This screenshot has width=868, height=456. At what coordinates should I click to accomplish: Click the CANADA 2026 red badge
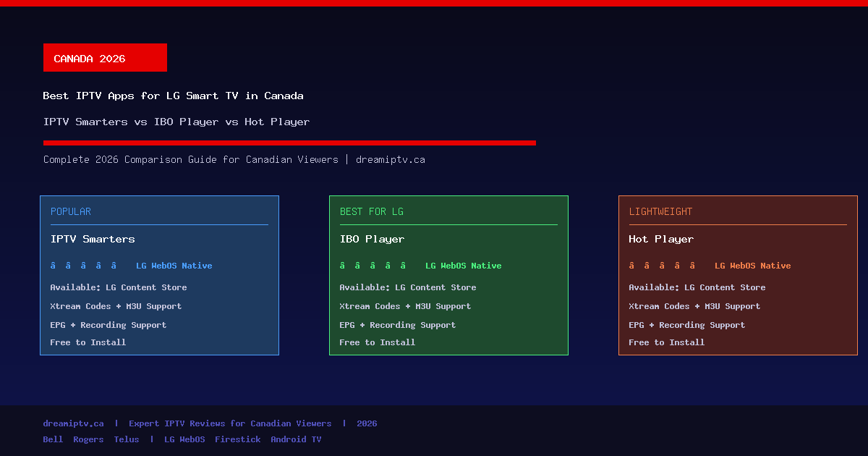105,58
